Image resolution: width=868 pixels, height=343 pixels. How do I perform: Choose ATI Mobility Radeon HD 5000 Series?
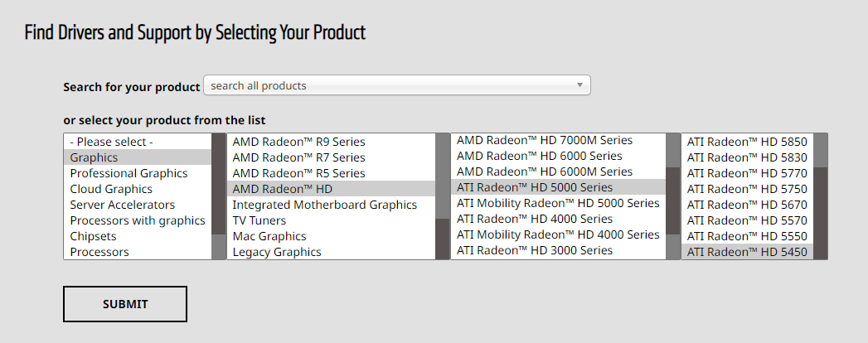tap(558, 203)
